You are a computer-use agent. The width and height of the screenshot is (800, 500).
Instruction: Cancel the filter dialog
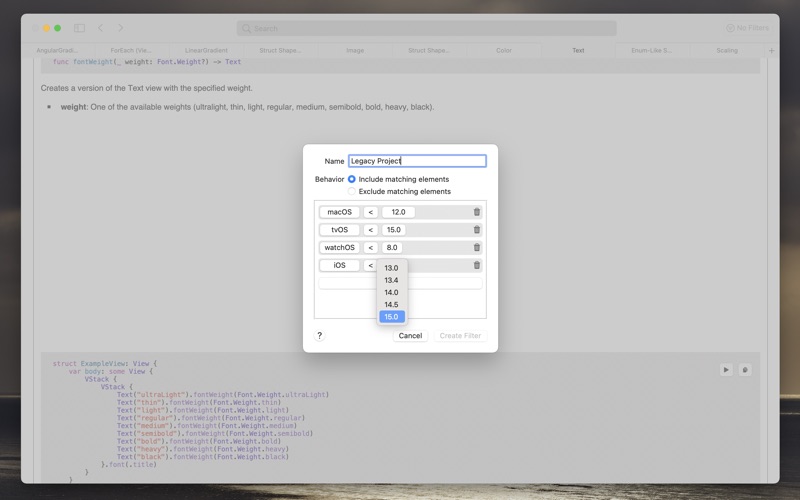click(x=410, y=336)
